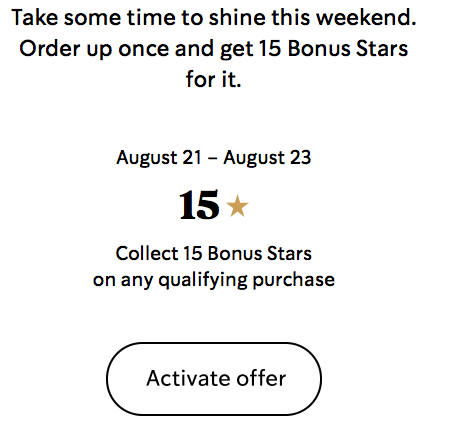Click the August 23 end date
The width and height of the screenshot is (459, 438).
click(x=267, y=158)
